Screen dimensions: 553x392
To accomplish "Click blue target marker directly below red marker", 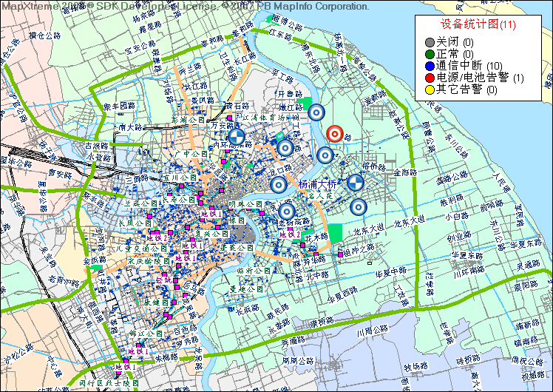I will [x=325, y=155].
